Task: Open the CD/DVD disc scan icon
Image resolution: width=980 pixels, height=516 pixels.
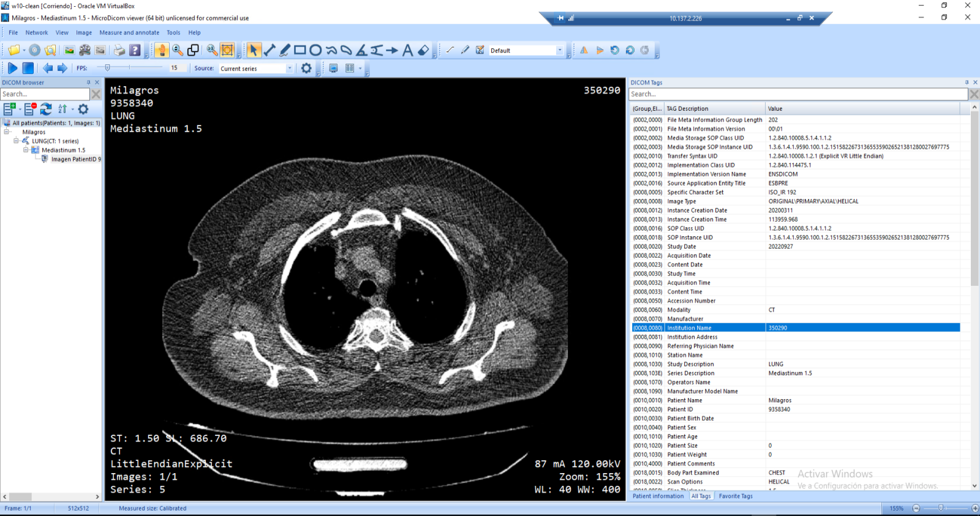Action: pos(35,50)
